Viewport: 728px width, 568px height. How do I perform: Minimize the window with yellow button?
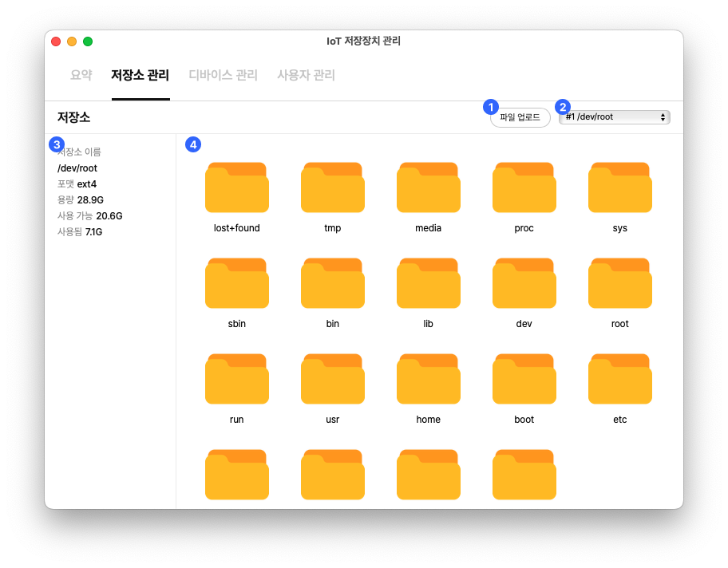[x=72, y=41]
